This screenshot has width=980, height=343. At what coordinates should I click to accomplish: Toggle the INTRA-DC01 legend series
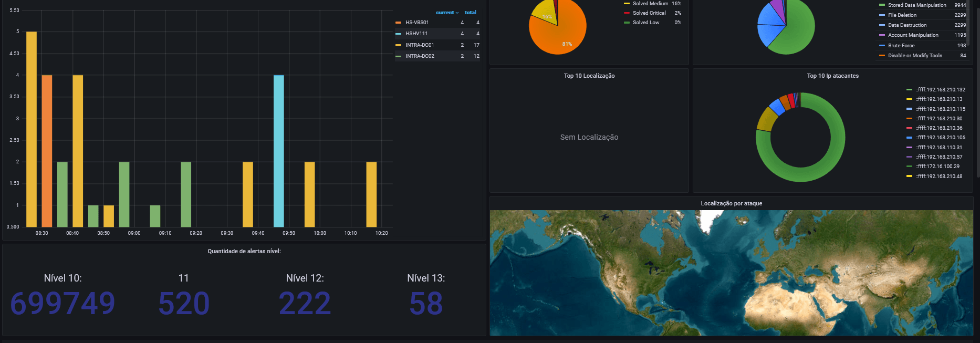tap(420, 45)
